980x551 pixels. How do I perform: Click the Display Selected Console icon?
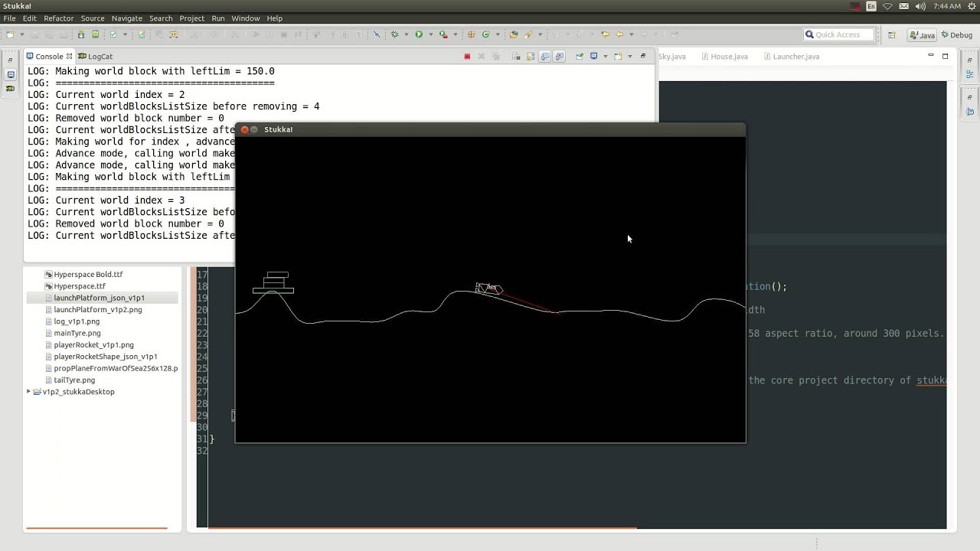pos(593,56)
